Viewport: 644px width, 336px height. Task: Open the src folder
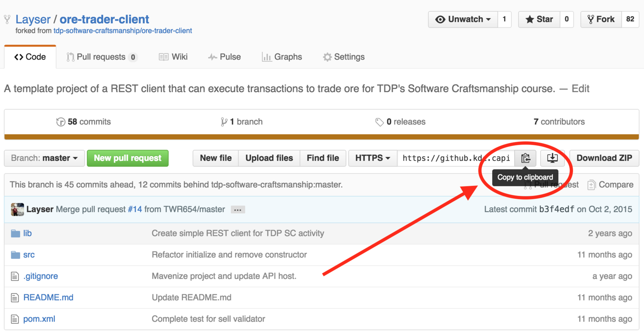pyautogui.click(x=29, y=255)
